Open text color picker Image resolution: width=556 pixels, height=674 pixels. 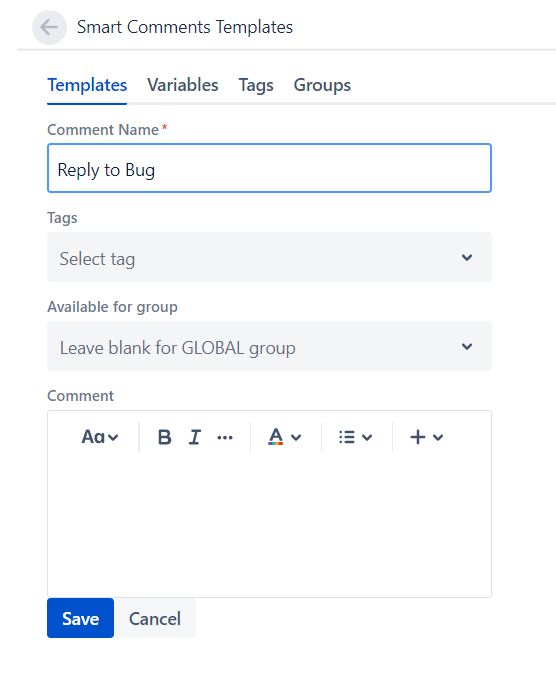275,437
